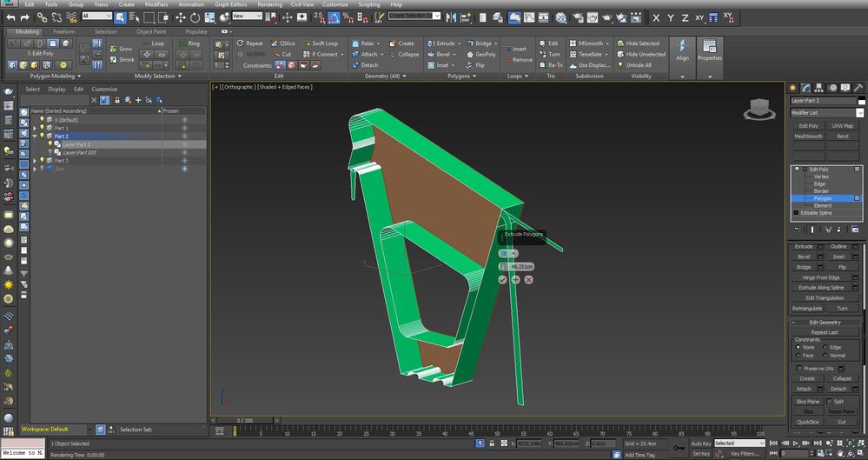Viewport: 868px width, 460px height.
Task: Open the Modifiers menu
Action: pos(156,4)
